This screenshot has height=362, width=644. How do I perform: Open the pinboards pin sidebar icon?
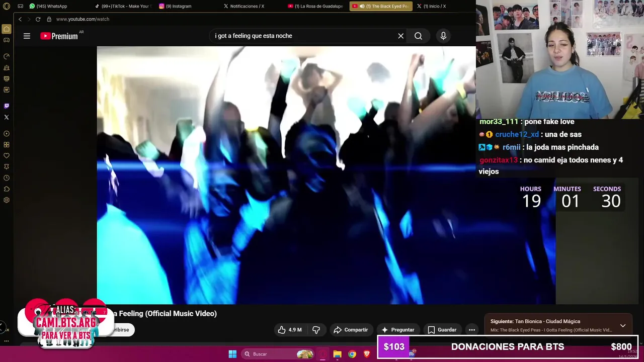(x=7, y=167)
